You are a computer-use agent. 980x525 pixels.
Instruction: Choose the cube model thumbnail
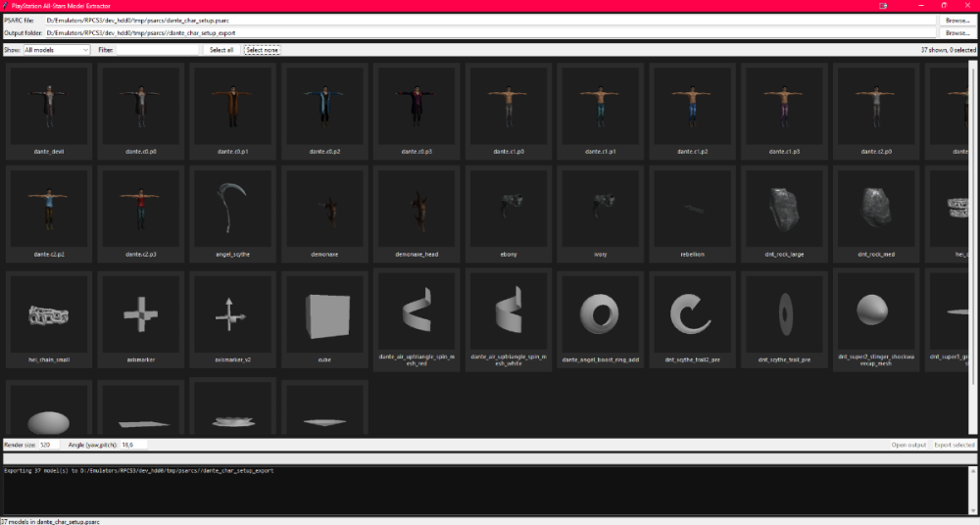324,319
